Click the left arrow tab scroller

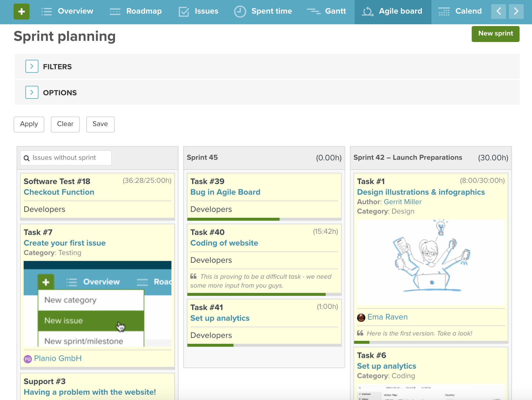coord(499,11)
